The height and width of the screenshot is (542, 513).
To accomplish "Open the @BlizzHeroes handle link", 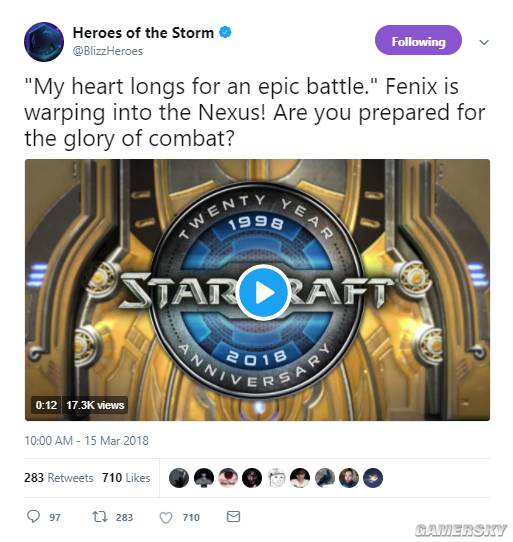I will (x=108, y=51).
